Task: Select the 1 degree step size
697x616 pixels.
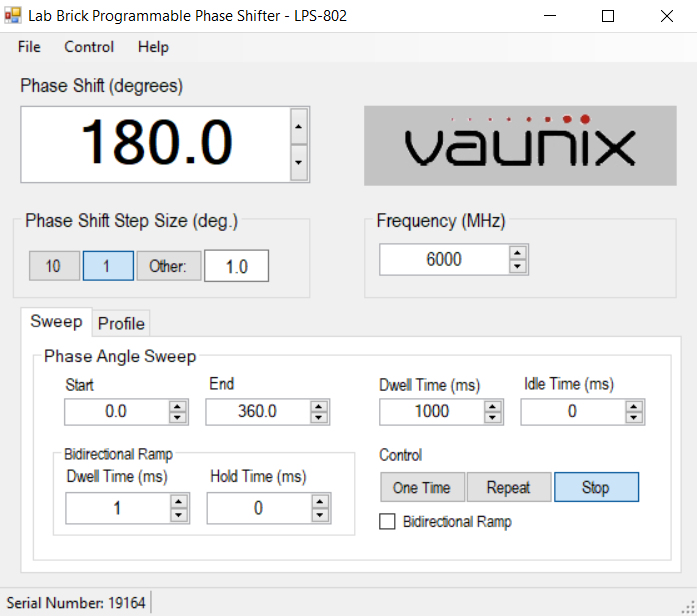Action: coord(108,266)
